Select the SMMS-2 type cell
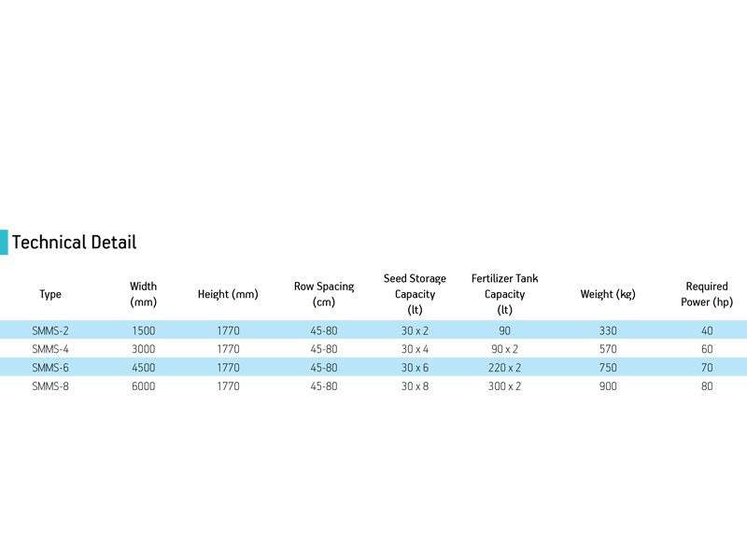 [x=50, y=330]
